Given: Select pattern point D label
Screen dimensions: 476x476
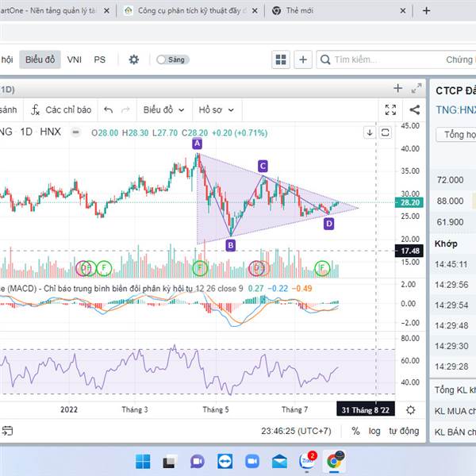Looking at the screenshot, I should click(328, 224).
